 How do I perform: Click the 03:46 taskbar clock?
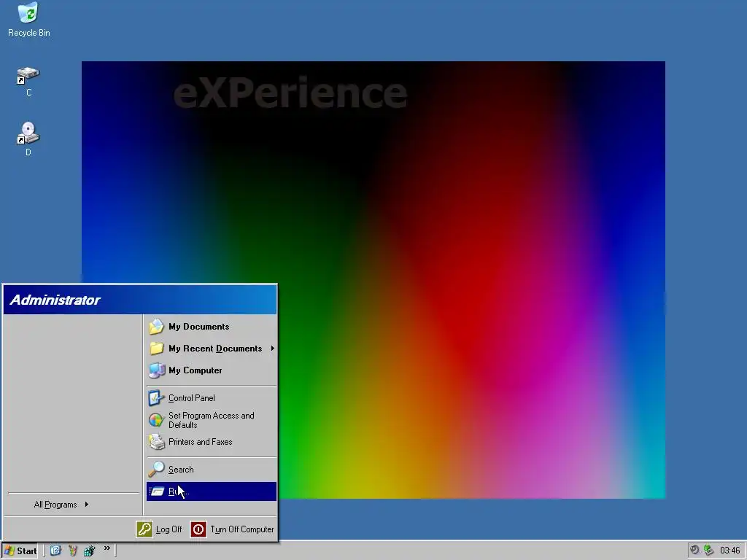729,551
